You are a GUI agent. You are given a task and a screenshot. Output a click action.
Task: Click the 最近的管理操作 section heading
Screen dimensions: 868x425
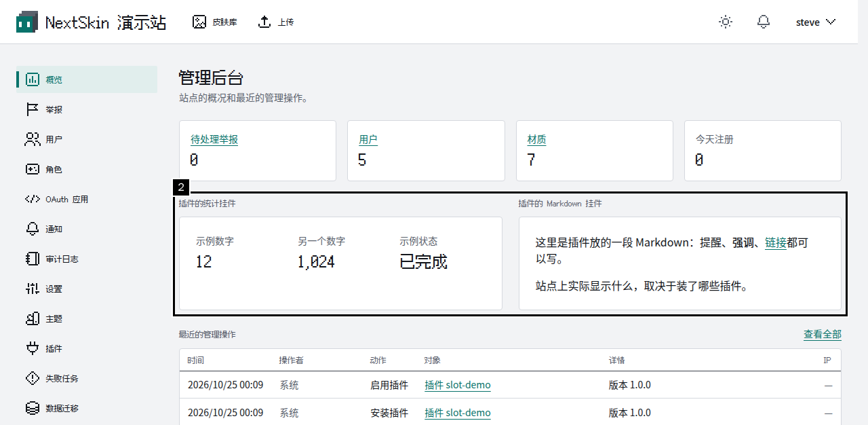tap(208, 335)
